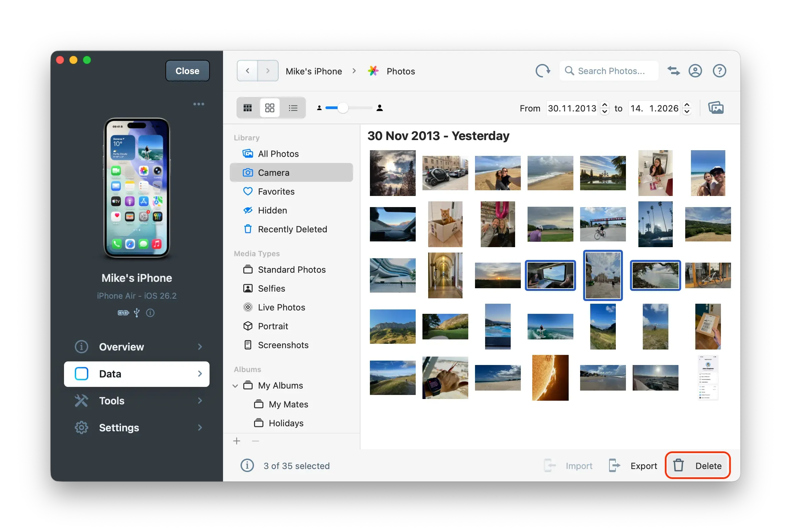This screenshot has height=532, width=791.
Task: Go back using the navigation arrow
Action: tap(247, 71)
